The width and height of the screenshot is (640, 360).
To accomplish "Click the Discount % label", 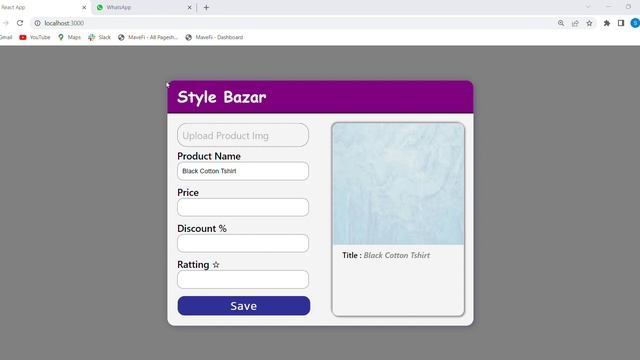I will coord(202,229).
